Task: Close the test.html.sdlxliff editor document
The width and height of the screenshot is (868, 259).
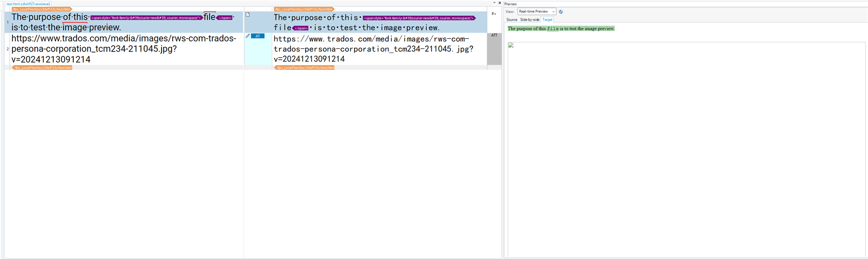Action: [x=500, y=3]
